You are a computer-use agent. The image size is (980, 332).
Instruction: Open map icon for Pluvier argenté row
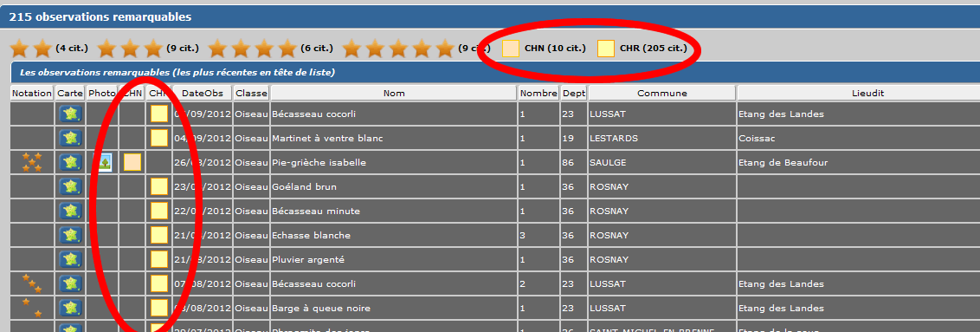point(71,259)
